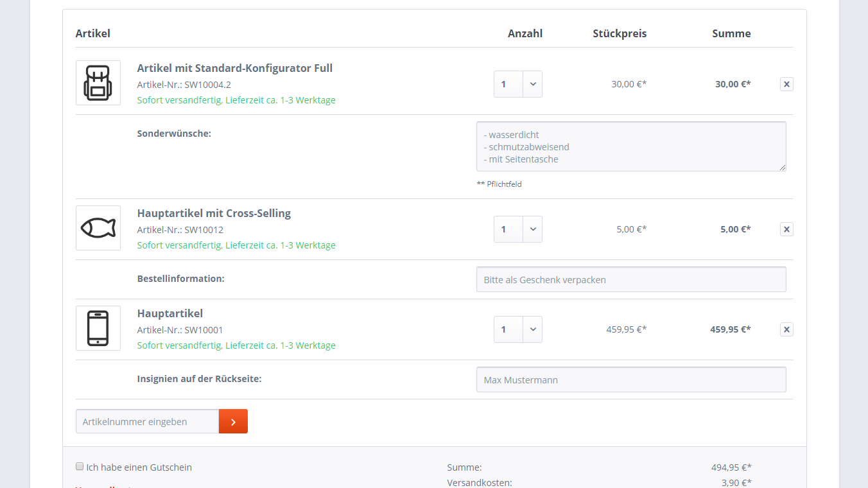The height and width of the screenshot is (488, 868).
Task: Click the 'Anzahl' column header
Action: [525, 33]
